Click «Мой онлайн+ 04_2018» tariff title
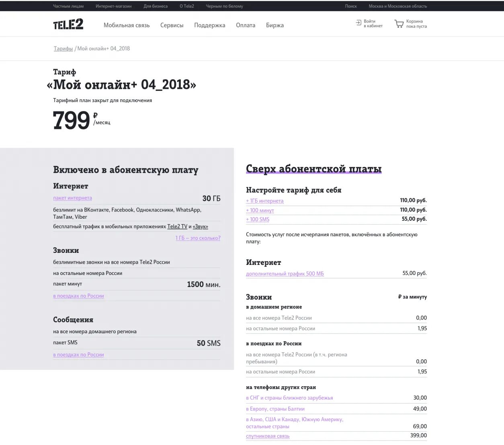The image size is (504, 445). [x=121, y=84]
